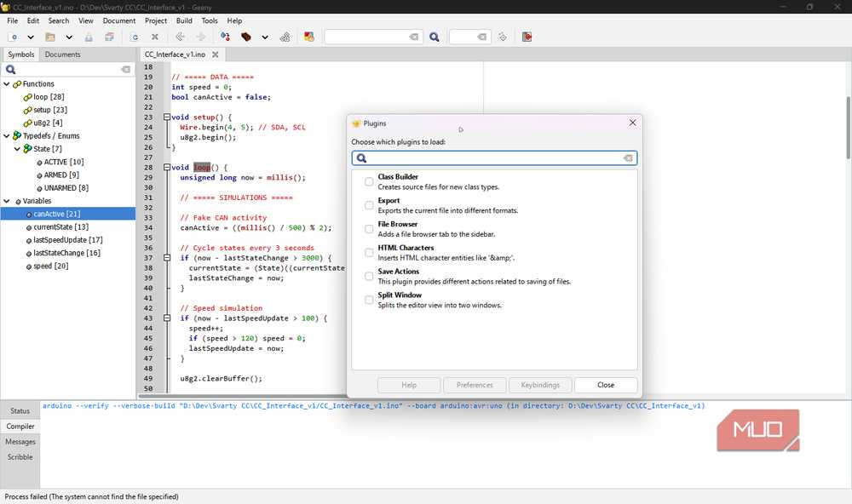Click the Close button in Plugins dialog

pyautogui.click(x=606, y=385)
